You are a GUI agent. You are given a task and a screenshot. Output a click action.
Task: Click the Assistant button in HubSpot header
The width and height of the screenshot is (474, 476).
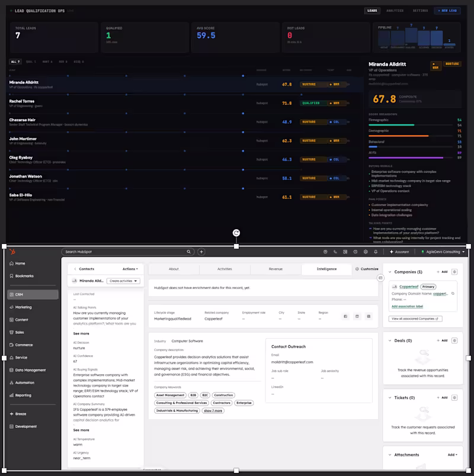pyautogui.click(x=399, y=252)
